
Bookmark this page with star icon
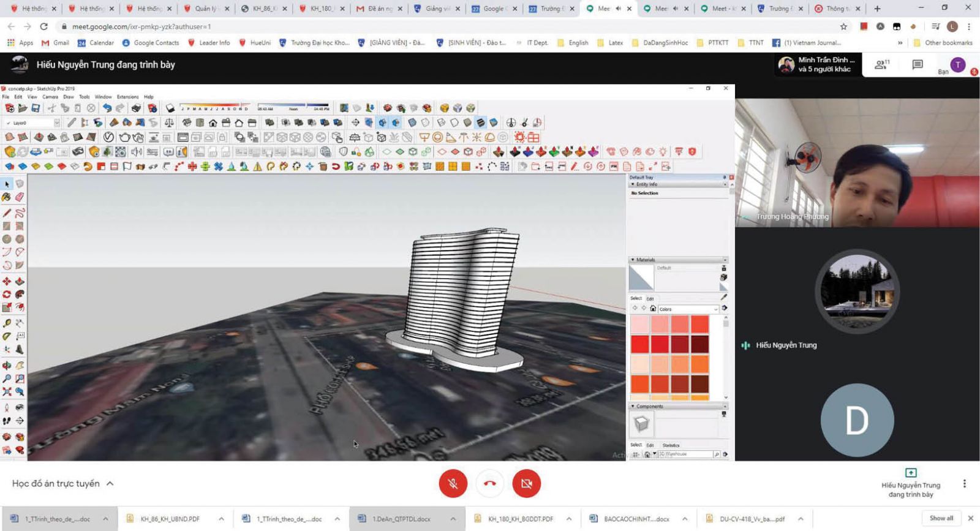(843, 27)
